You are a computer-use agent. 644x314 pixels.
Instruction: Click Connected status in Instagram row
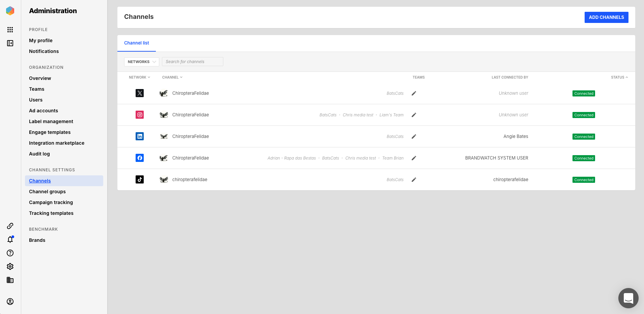pyautogui.click(x=584, y=115)
